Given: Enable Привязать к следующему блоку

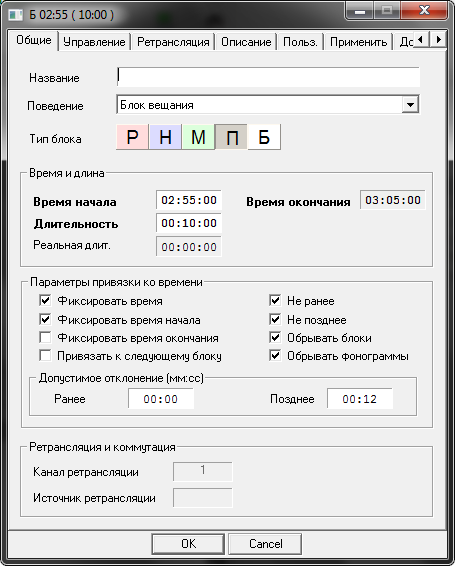Looking at the screenshot, I should [x=45, y=356].
